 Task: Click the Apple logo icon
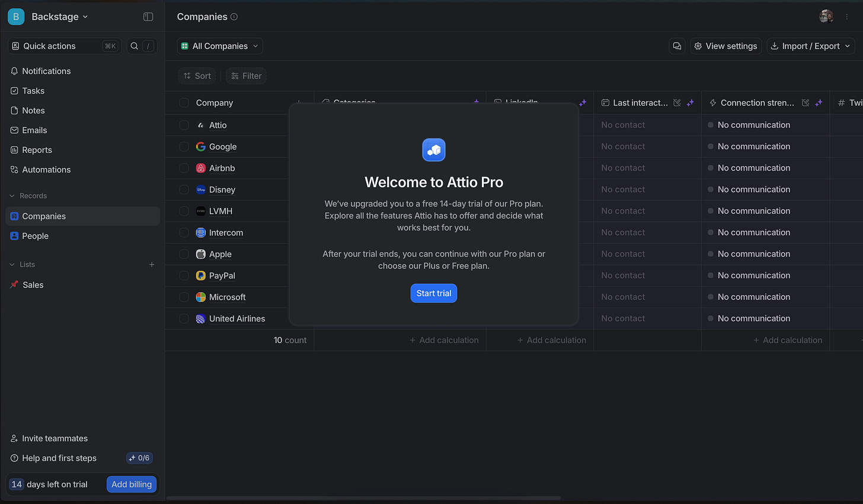pos(201,254)
